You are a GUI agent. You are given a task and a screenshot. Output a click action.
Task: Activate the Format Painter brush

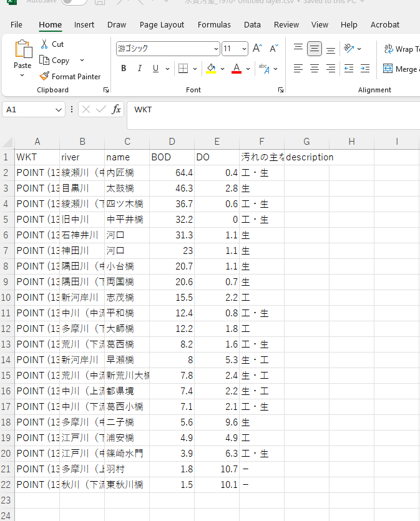(x=45, y=77)
